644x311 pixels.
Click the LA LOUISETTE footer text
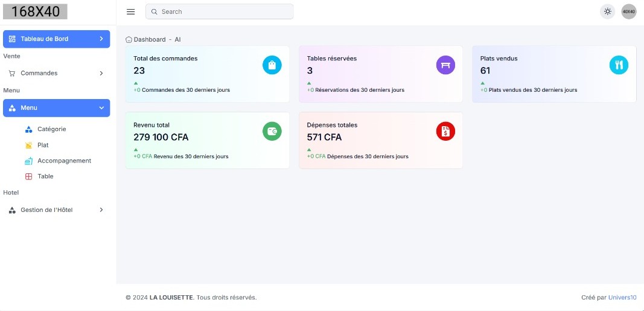click(x=171, y=298)
